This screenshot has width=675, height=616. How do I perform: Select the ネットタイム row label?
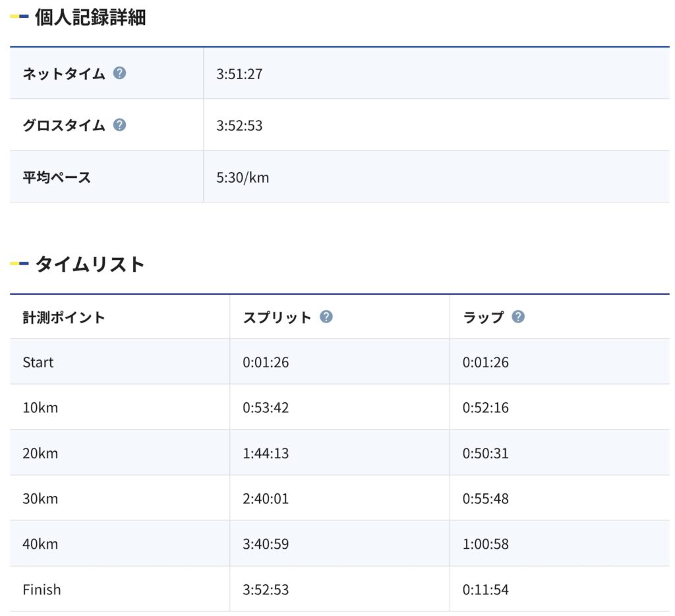[64, 73]
